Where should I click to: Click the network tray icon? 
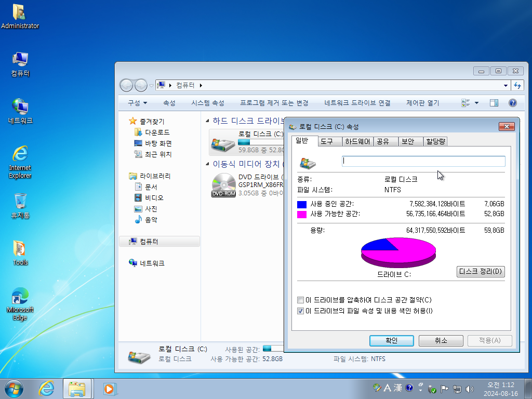pos(457,389)
